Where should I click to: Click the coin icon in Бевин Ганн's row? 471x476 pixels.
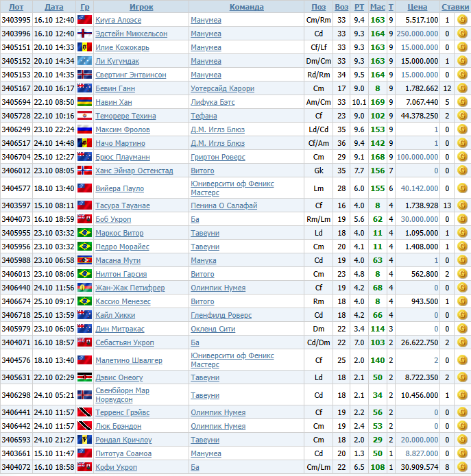[463, 88]
